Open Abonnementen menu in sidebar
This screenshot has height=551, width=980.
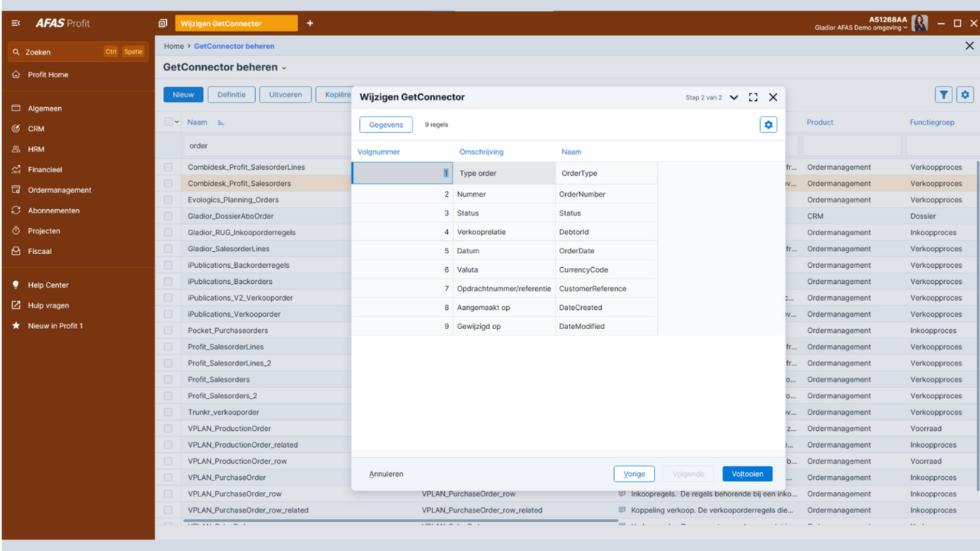point(54,210)
